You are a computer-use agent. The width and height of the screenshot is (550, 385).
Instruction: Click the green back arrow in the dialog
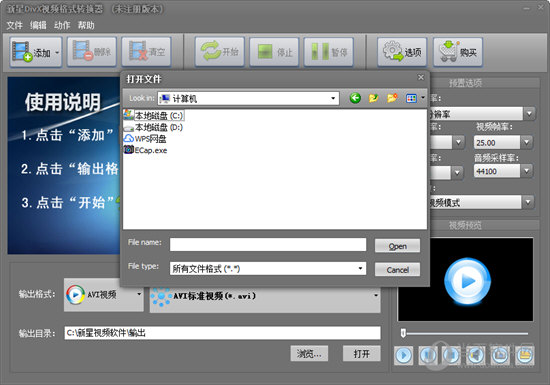(x=355, y=98)
